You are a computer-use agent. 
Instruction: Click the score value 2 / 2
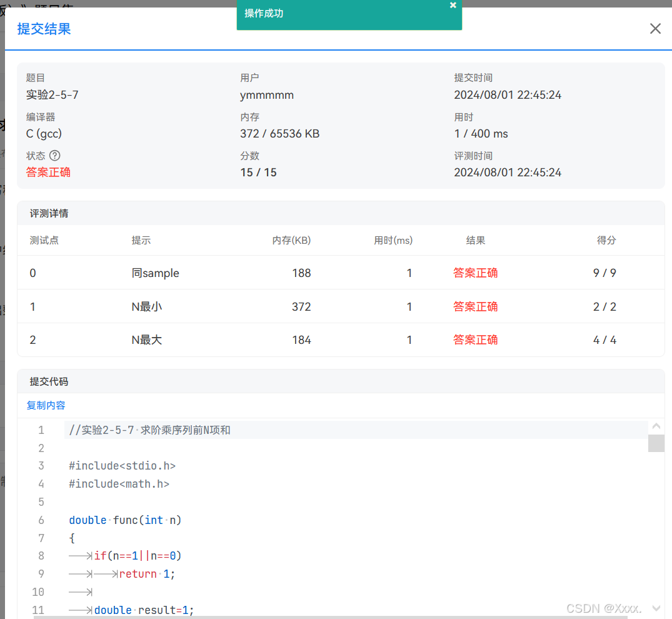pyautogui.click(x=604, y=306)
